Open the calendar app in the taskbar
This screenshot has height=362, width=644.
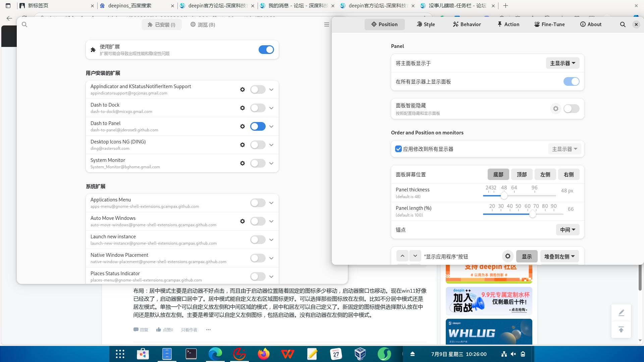point(336,354)
